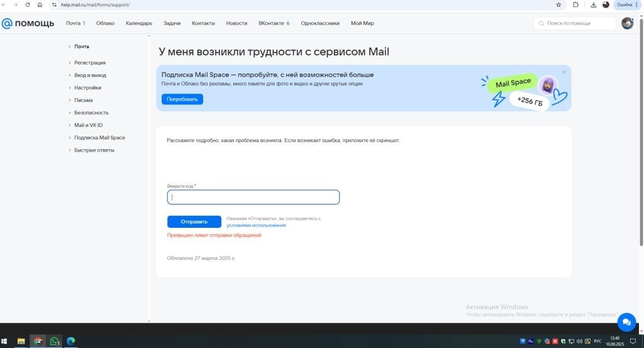Expand the "Регистрация" sidebar section

[x=89, y=62]
